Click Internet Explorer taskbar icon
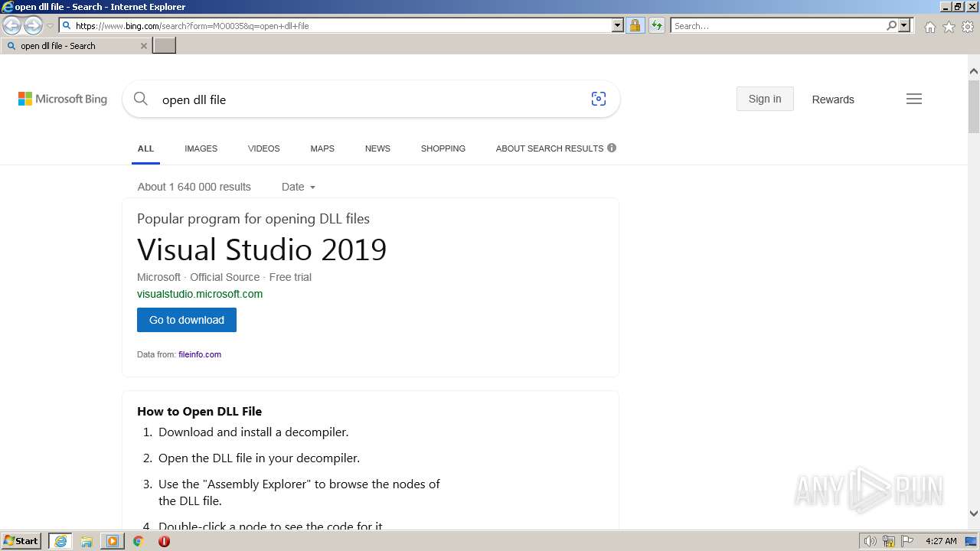 click(60, 541)
